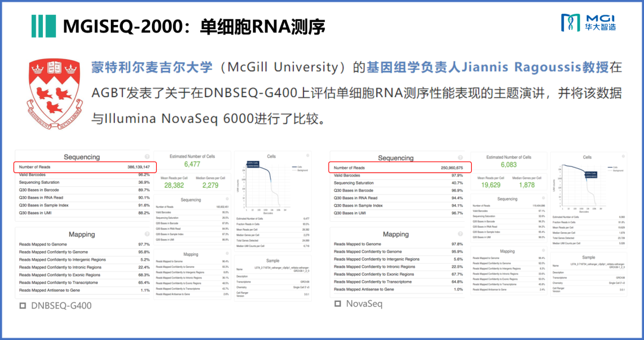Click the 89.7% Q30 Bases in Barcode value
Viewport: 644px width, 340px height.
click(x=144, y=190)
